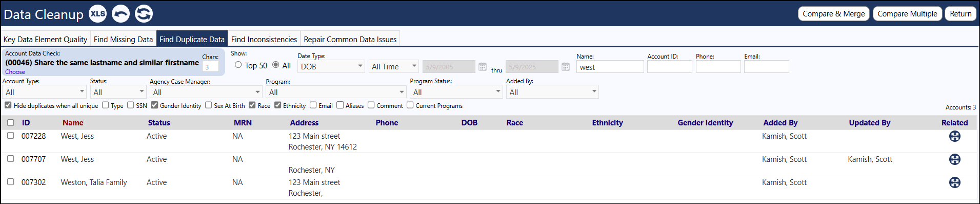Click the address Rochester, NY 14612
The height and width of the screenshot is (204, 980).
[x=323, y=147]
